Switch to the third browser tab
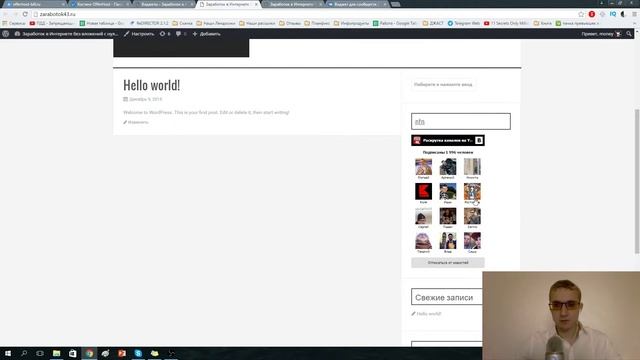Screen dimensions: 640x360 coord(163,4)
